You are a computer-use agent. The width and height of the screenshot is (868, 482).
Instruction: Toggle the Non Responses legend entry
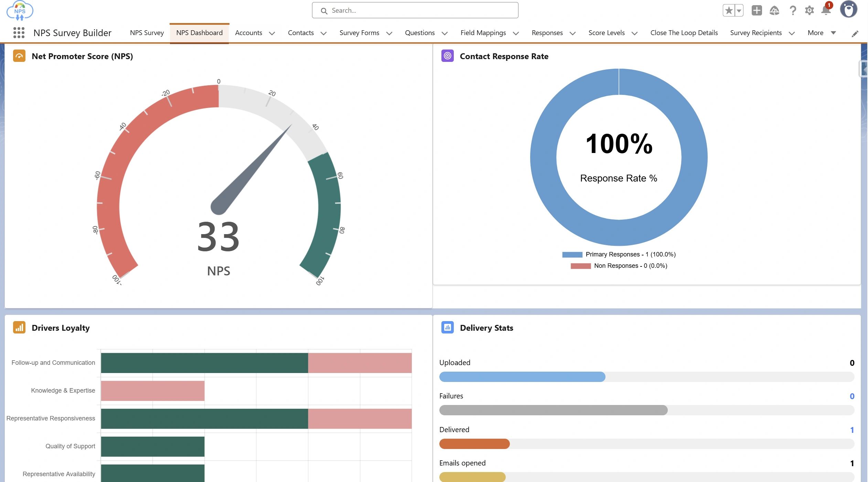[619, 266]
